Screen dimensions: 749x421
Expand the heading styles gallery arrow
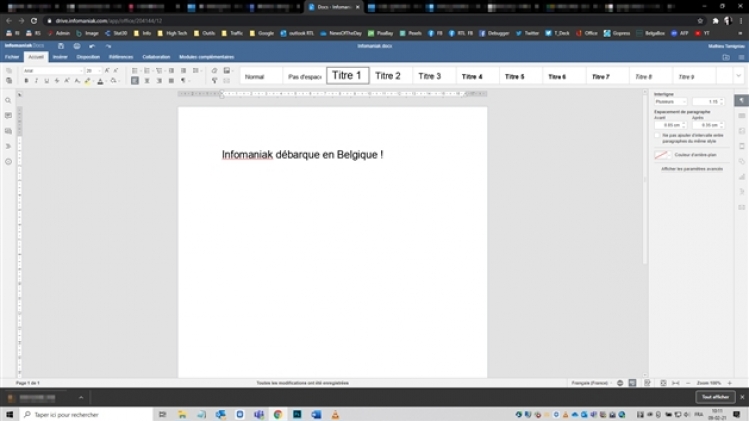click(739, 76)
